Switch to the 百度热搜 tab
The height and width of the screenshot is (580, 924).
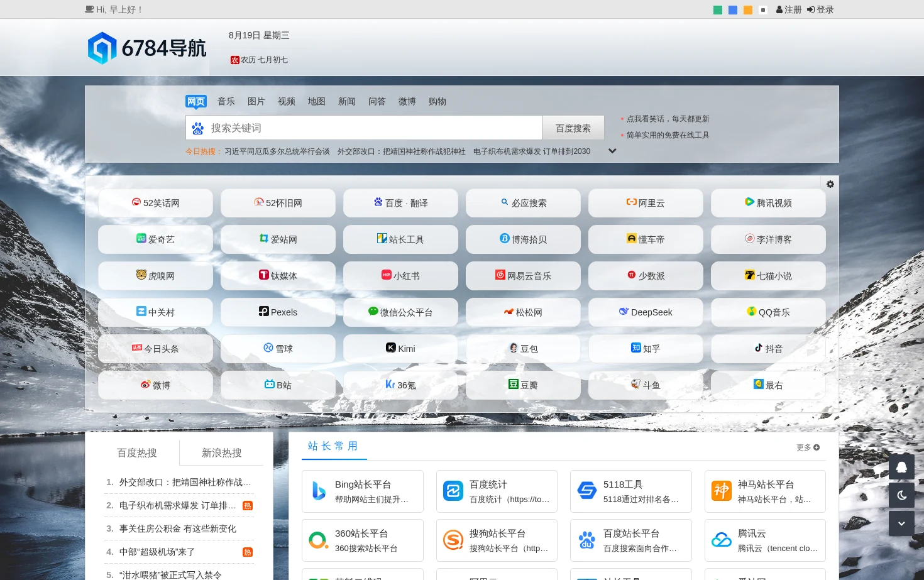pyautogui.click(x=137, y=452)
